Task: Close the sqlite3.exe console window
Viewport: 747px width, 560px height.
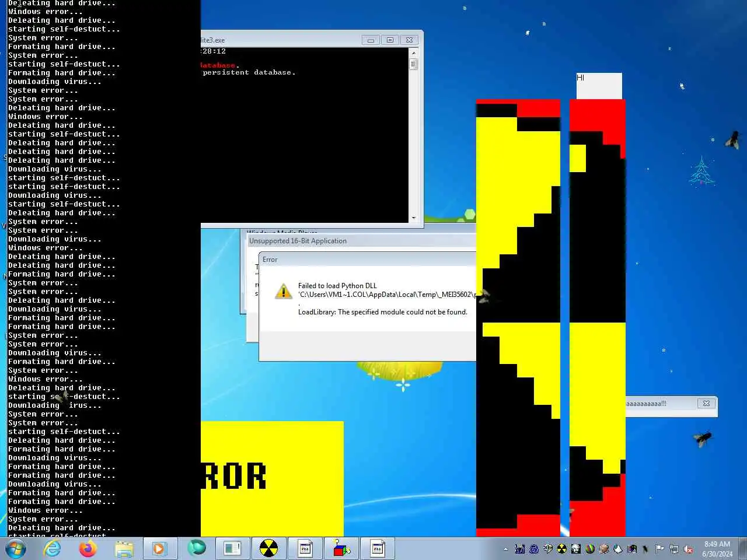Action: [x=410, y=40]
